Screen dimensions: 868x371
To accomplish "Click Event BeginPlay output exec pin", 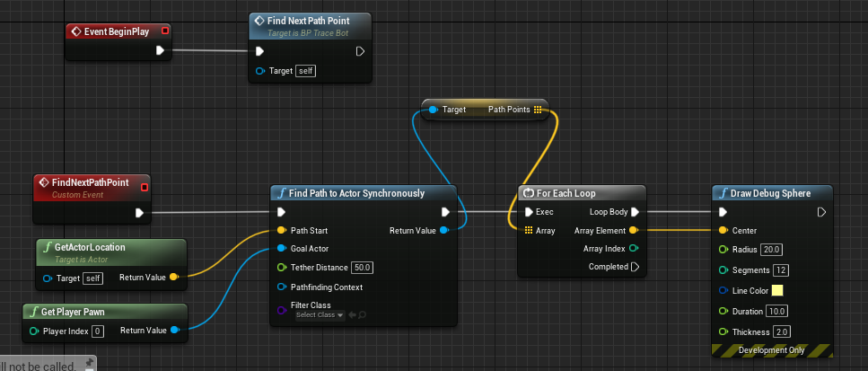I will coord(160,51).
